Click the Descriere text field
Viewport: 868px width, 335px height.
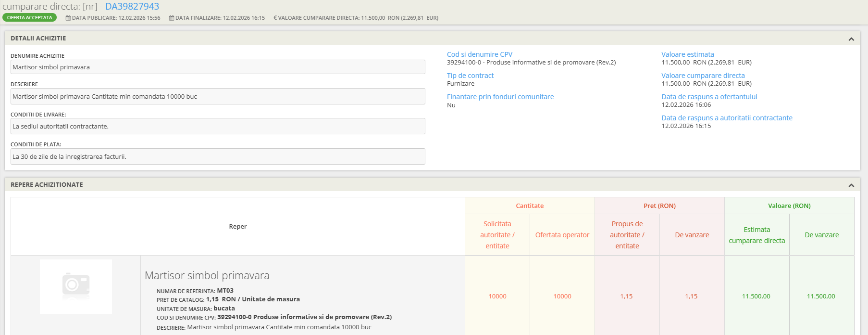click(x=218, y=97)
